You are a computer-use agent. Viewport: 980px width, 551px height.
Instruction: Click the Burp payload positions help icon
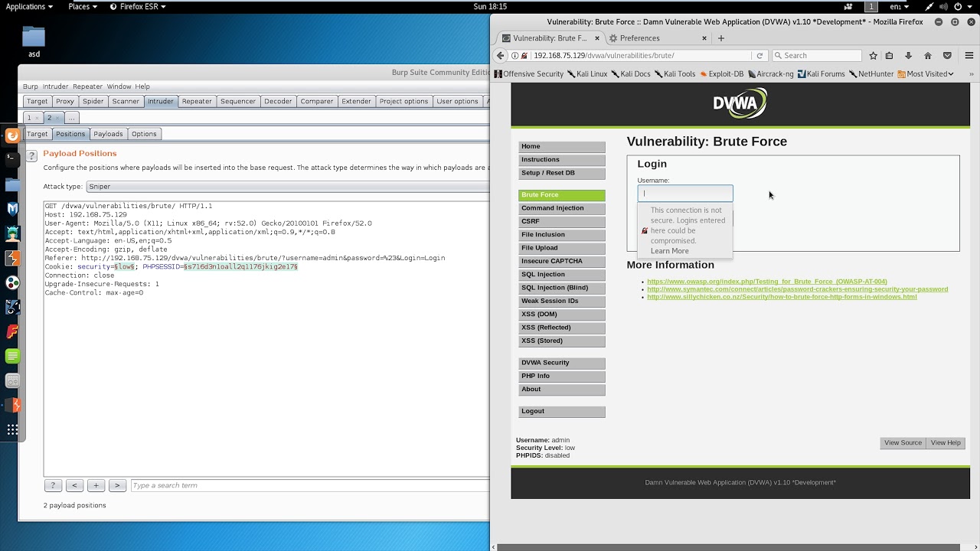[x=31, y=155]
